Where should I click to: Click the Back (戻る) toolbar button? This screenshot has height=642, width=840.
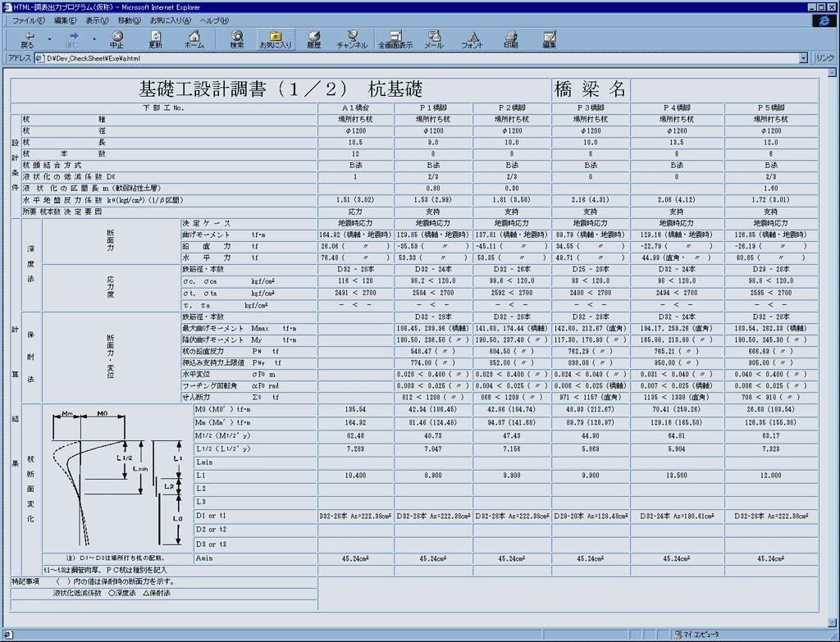27,39
